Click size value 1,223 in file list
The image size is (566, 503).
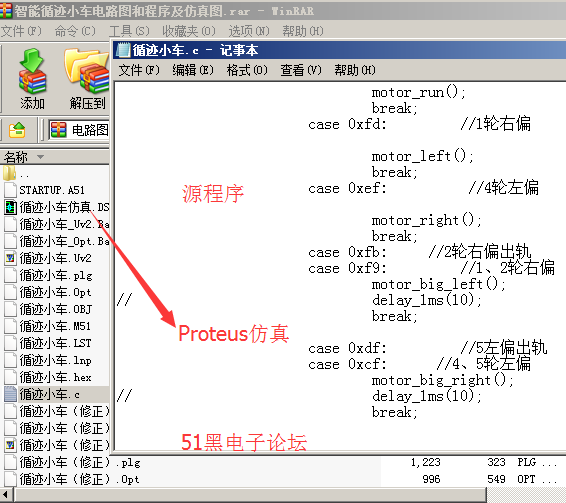[426, 462]
